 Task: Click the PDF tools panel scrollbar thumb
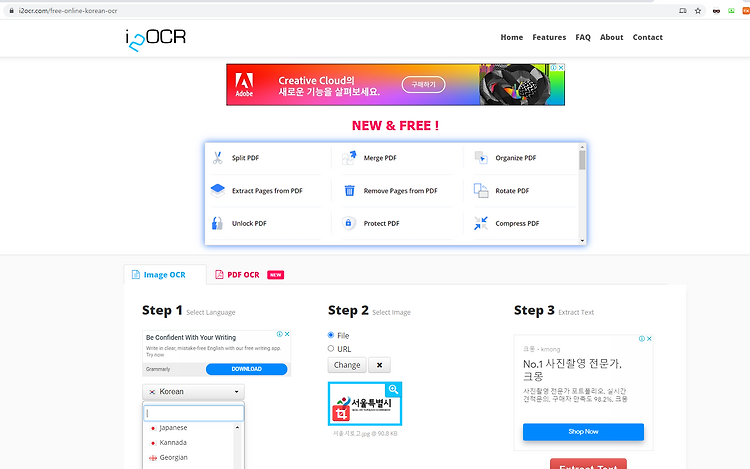pos(582,160)
